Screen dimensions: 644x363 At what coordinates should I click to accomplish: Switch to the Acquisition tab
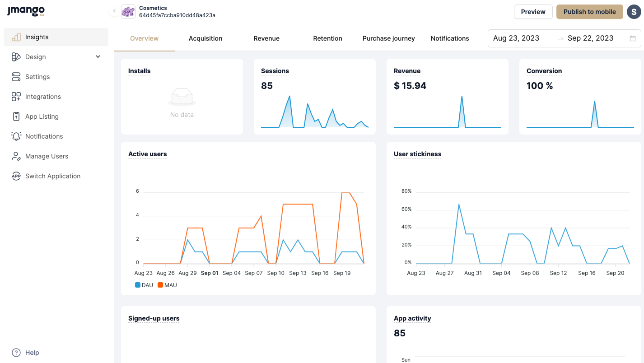205,38
